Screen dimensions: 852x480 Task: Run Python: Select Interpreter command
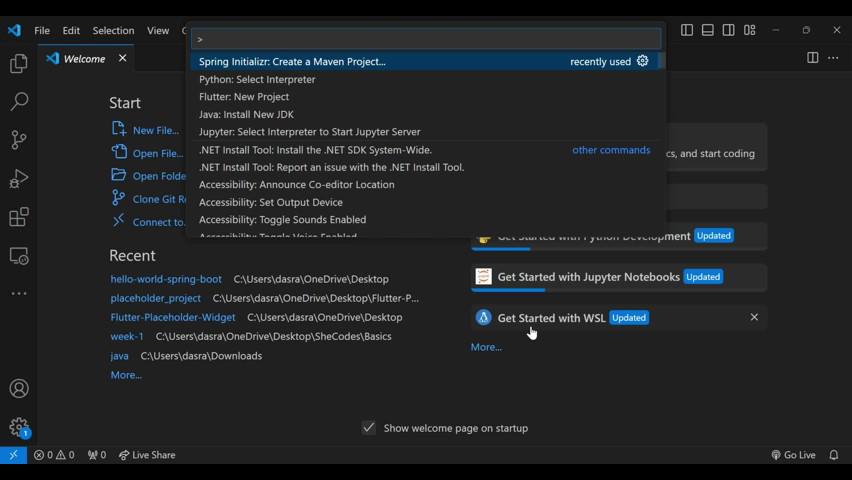[424, 79]
